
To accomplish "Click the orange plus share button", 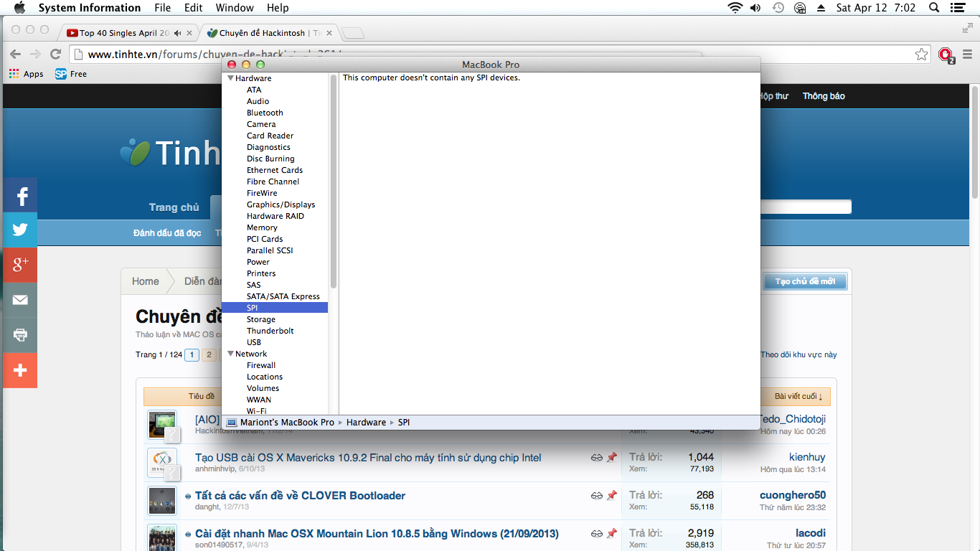I will (x=20, y=370).
